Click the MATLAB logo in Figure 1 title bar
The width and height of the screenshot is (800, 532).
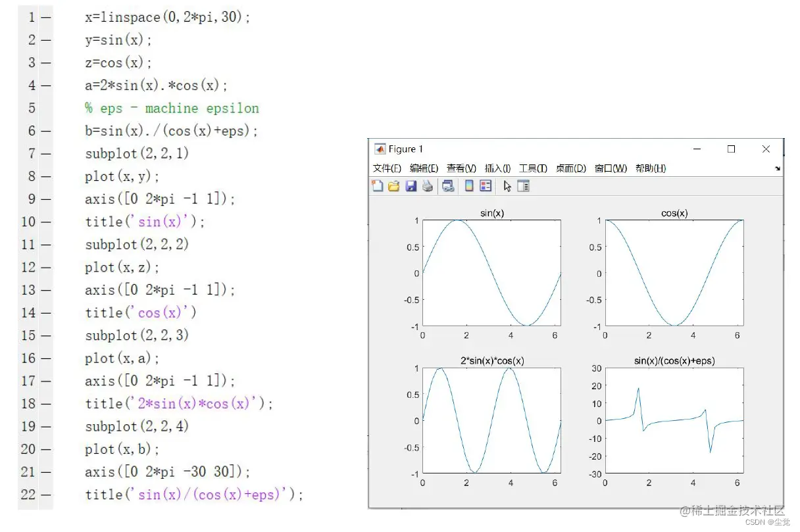coord(380,149)
